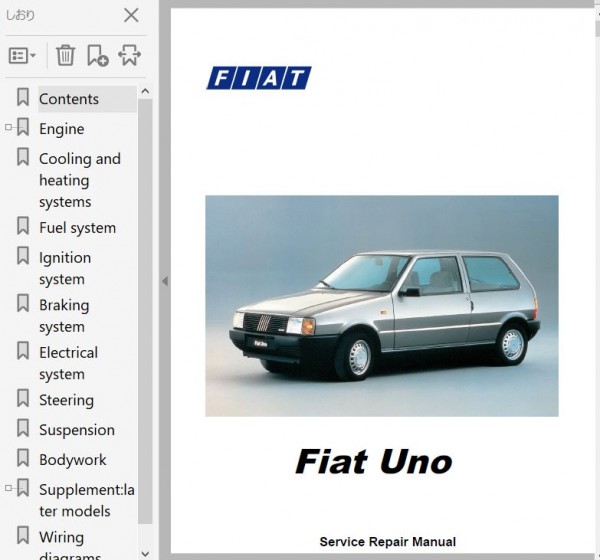This screenshot has width=600, height=560.
Task: Click the Fuel system bookmark icon
Action: point(23,226)
